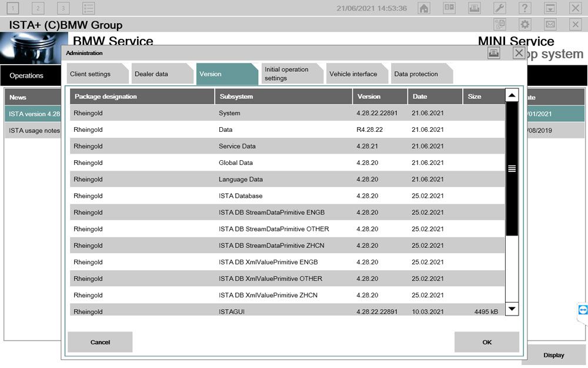Screen dimensions: 588x368
Task: Select ISTA DB StreamDataPrimitive OTHER row
Action: coord(288,228)
